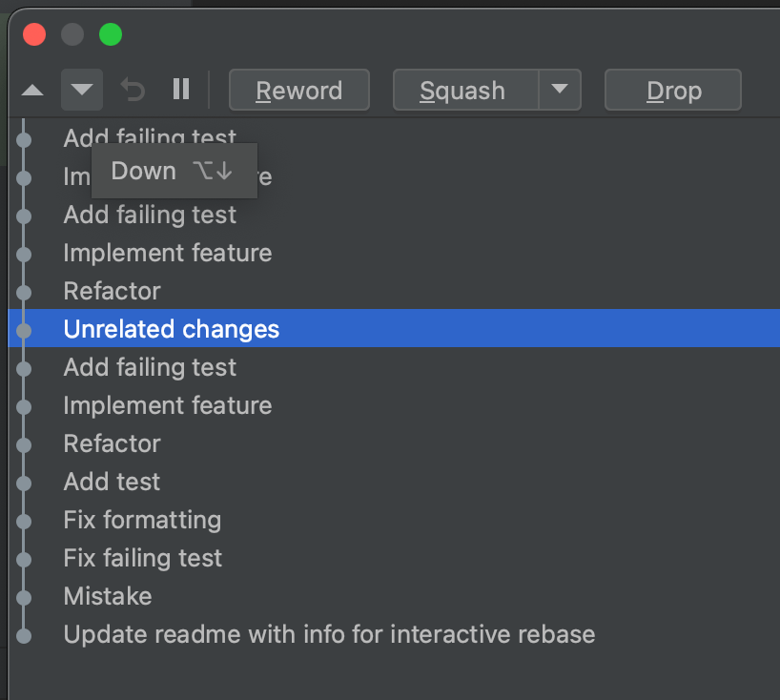Click the Pause (stop to edit) icon

point(181,90)
